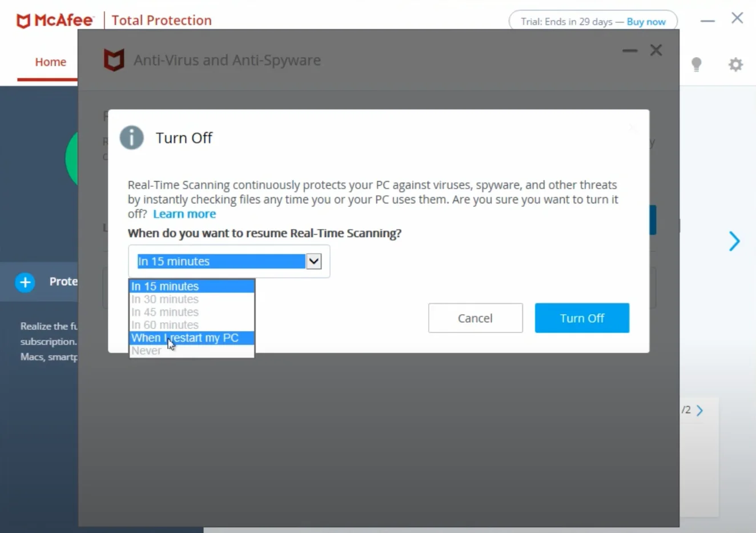
Task: Click the 'Total Protection' title text
Action: (162, 21)
